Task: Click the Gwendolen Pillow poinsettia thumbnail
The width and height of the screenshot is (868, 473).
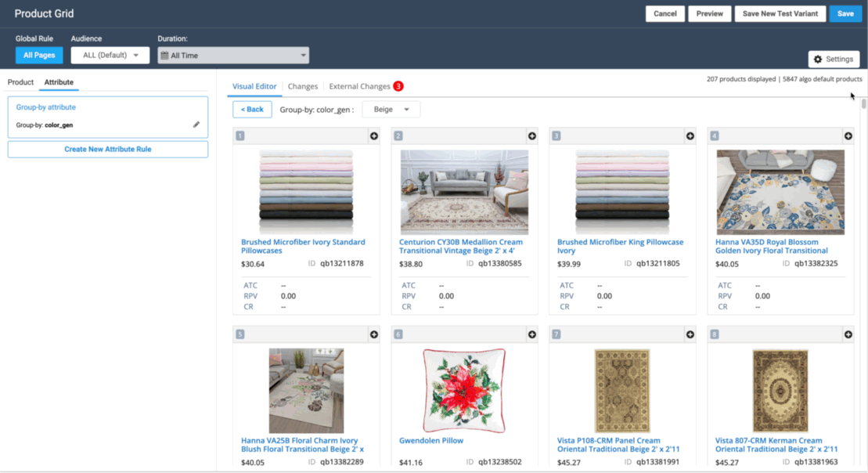Action: (x=464, y=391)
